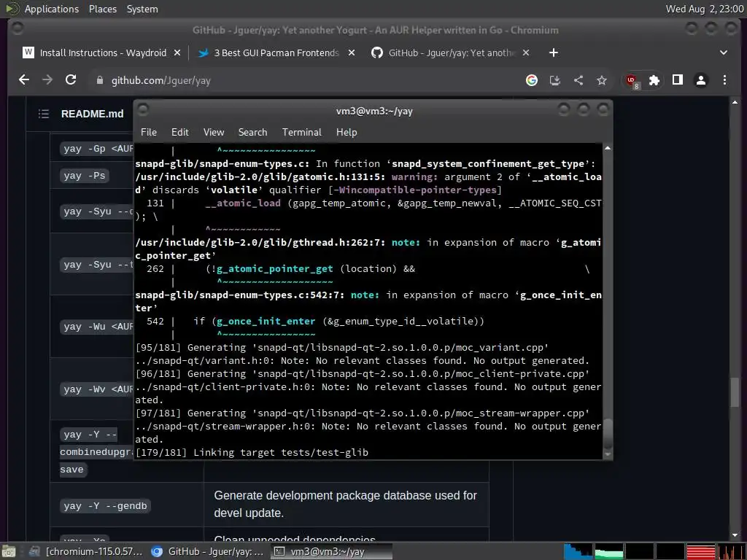Click the browser page scrollbar thumb

[x=734, y=392]
